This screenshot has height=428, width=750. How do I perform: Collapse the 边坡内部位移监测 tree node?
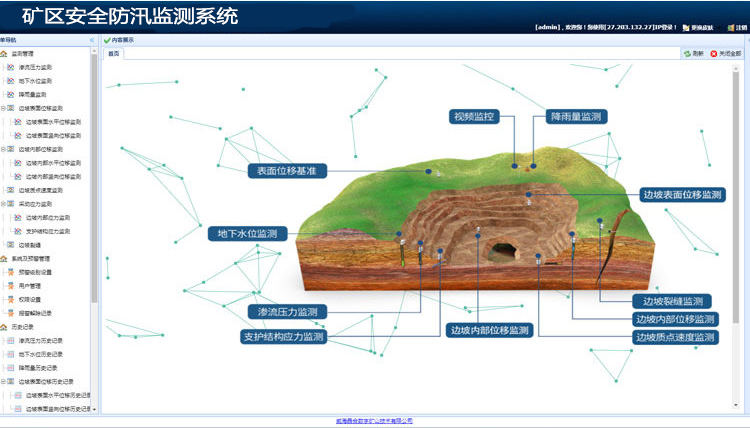[4, 149]
